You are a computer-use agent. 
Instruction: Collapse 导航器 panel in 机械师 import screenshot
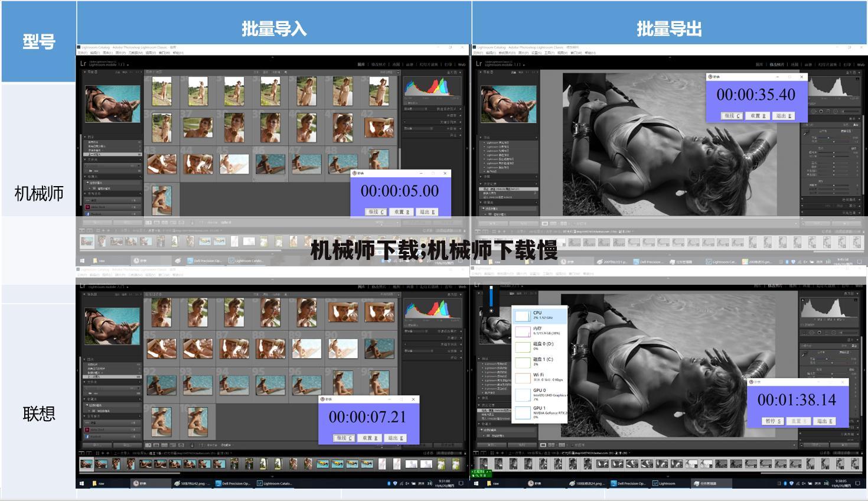(85, 72)
